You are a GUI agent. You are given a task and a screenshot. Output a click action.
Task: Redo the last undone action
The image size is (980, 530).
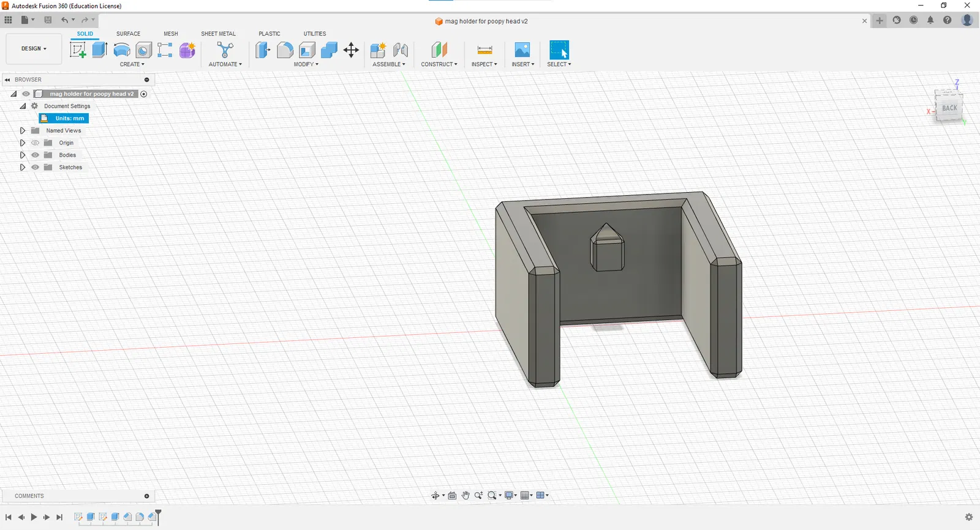[85, 20]
